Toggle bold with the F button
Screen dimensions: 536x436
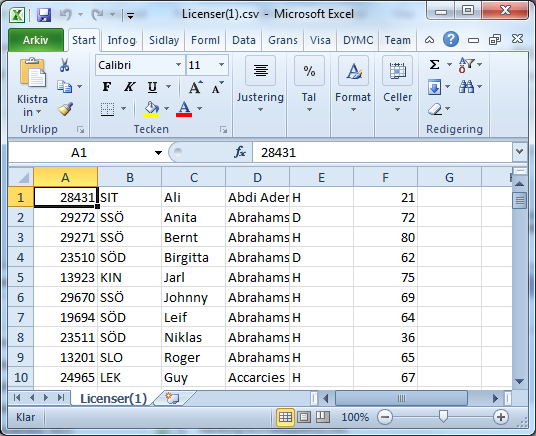(x=107, y=87)
